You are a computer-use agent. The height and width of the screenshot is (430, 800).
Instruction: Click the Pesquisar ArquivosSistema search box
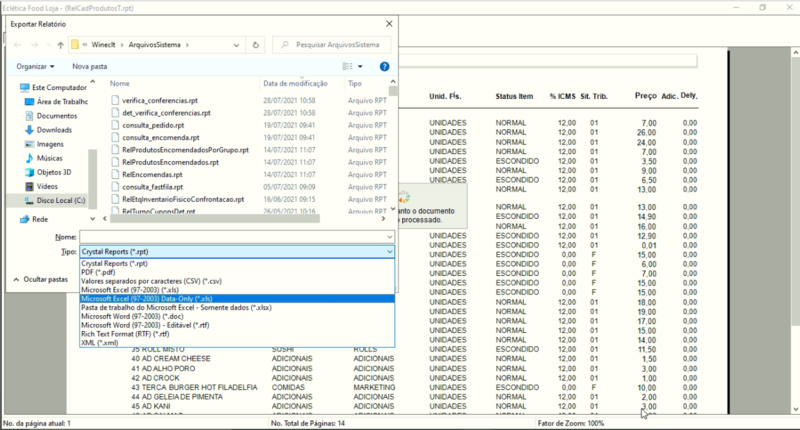coord(332,45)
